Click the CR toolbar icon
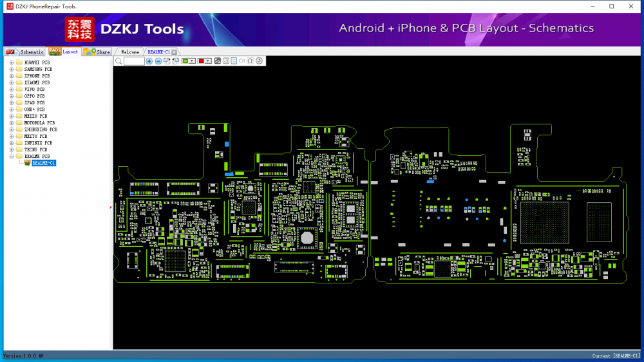 [242, 61]
